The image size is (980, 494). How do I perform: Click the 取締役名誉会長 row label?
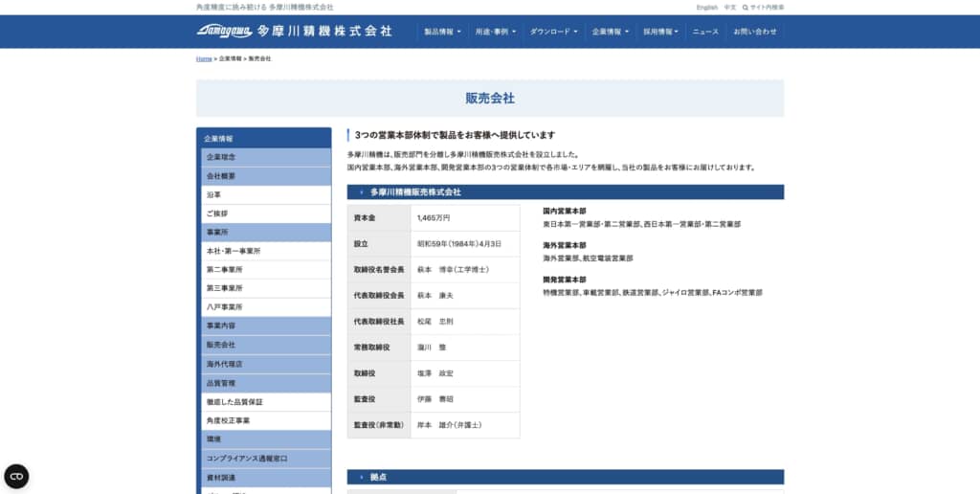pyautogui.click(x=379, y=270)
